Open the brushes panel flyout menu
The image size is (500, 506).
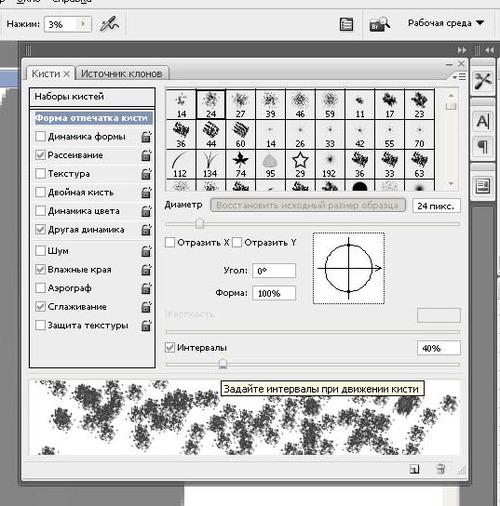tap(459, 77)
